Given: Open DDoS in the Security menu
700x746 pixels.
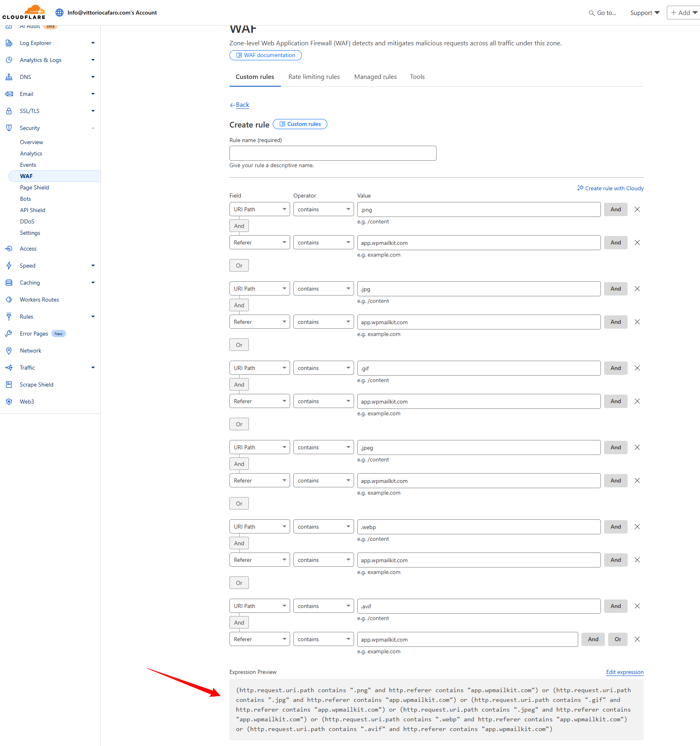Looking at the screenshot, I should (x=27, y=221).
